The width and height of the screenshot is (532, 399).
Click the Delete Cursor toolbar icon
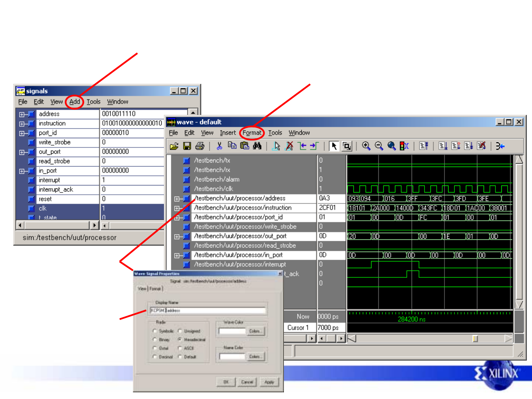[x=289, y=146]
